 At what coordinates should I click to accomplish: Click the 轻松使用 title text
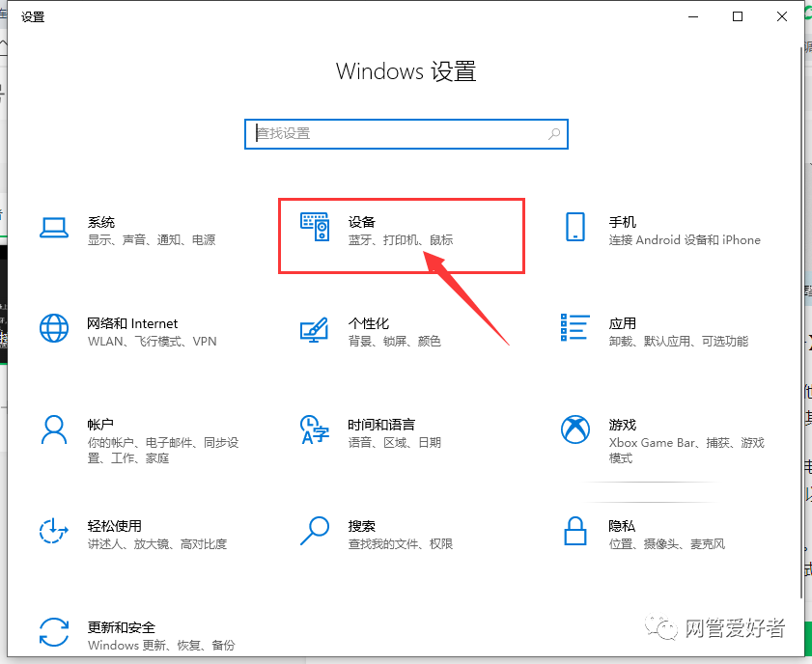[115, 526]
